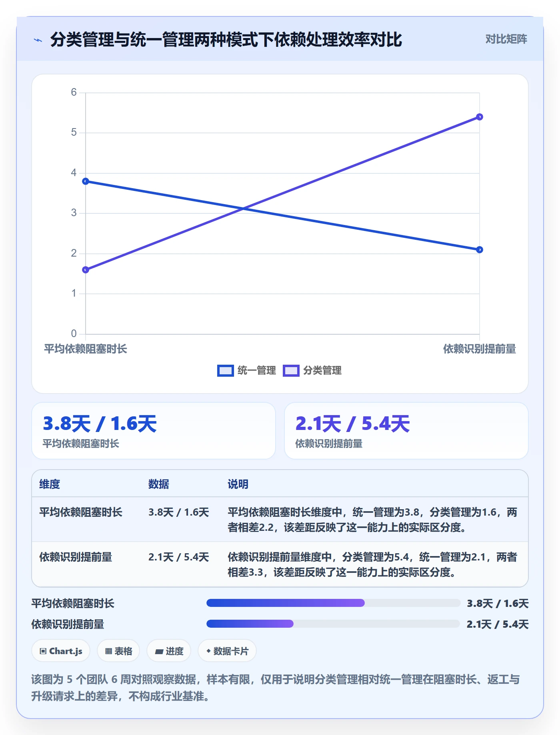Open the Chart.js chip
560x735 pixels.
[61, 651]
